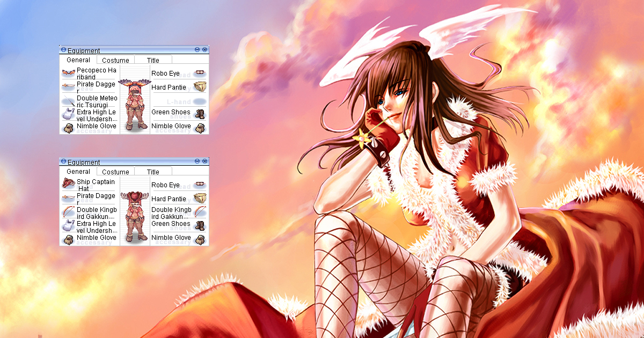Screen dimensions: 644x338
Task: Open General tab in Pecopeco Hairband window
Action: click(x=78, y=60)
